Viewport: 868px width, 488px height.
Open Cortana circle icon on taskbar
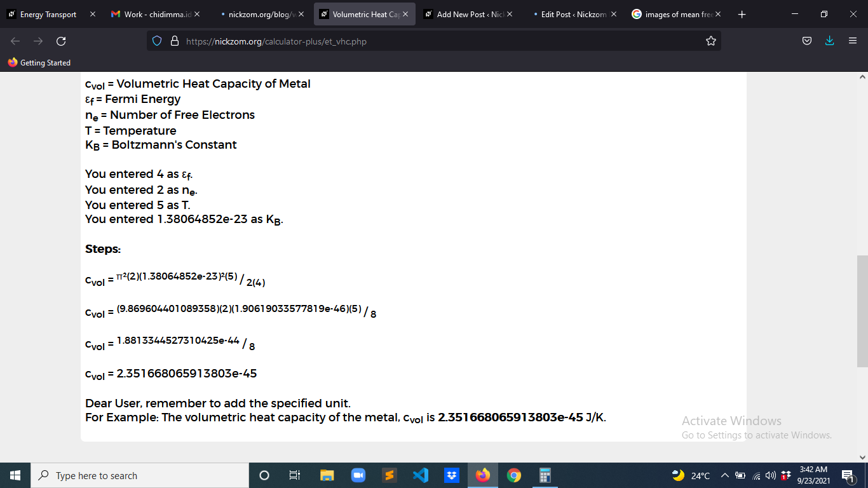click(264, 475)
